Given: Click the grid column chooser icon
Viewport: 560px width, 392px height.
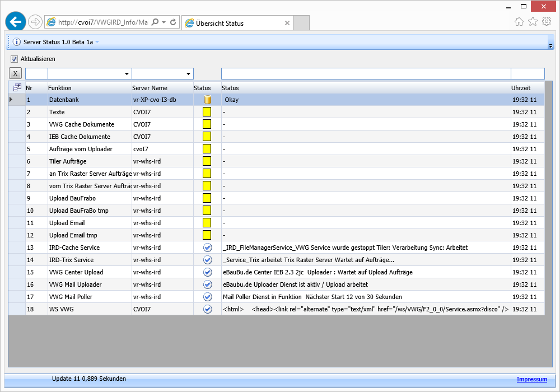Looking at the screenshot, I should pos(17,87).
